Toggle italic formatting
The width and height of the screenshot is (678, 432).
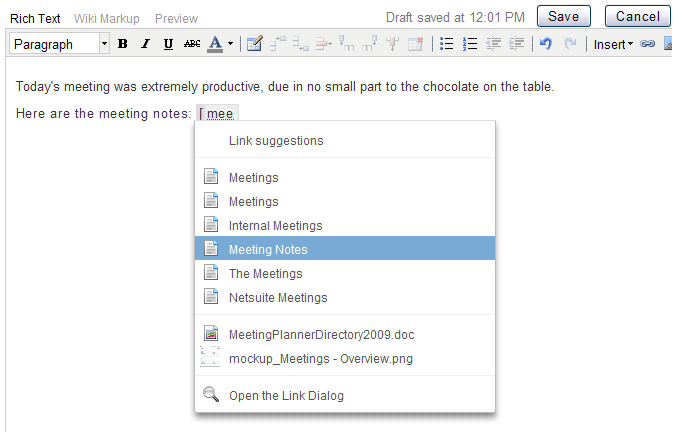click(145, 44)
